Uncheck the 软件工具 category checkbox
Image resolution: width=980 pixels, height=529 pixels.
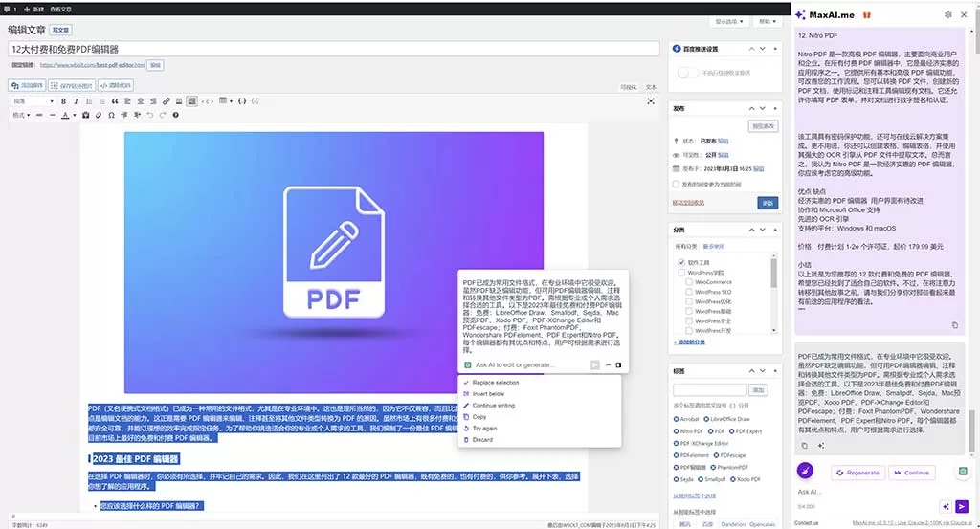[681, 262]
